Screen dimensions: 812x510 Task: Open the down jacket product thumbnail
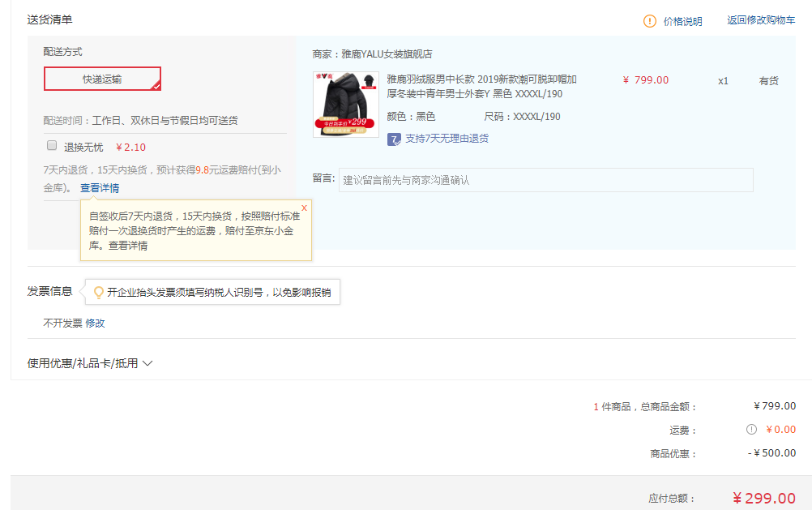(346, 104)
